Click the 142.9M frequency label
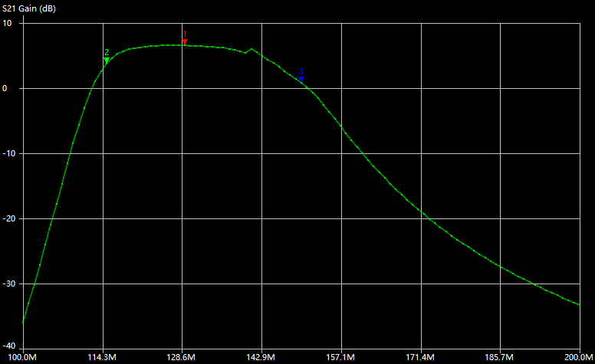The image size is (595, 364). click(261, 357)
